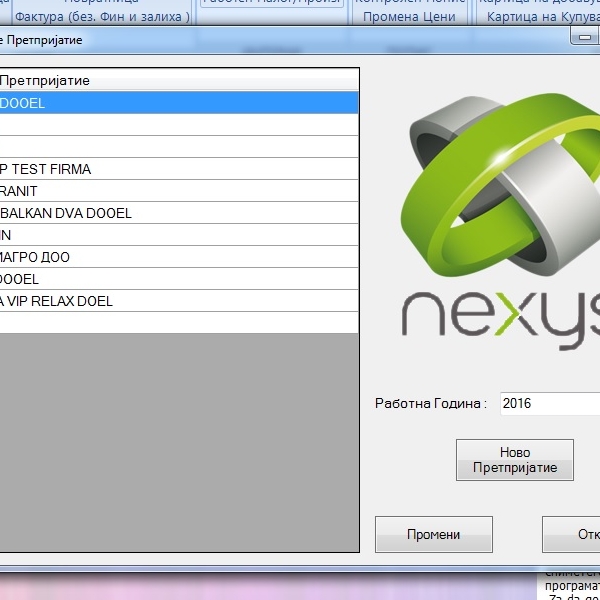600x600 pixels.
Task: Select the highlighted DOOEL row
Action: [179, 103]
